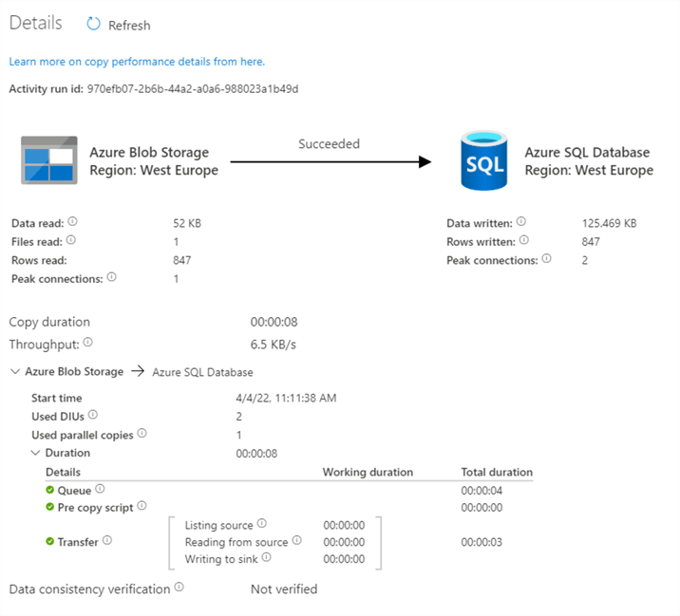680x616 pixels.
Task: Click the Data read value 52 KB
Action: click(x=187, y=223)
